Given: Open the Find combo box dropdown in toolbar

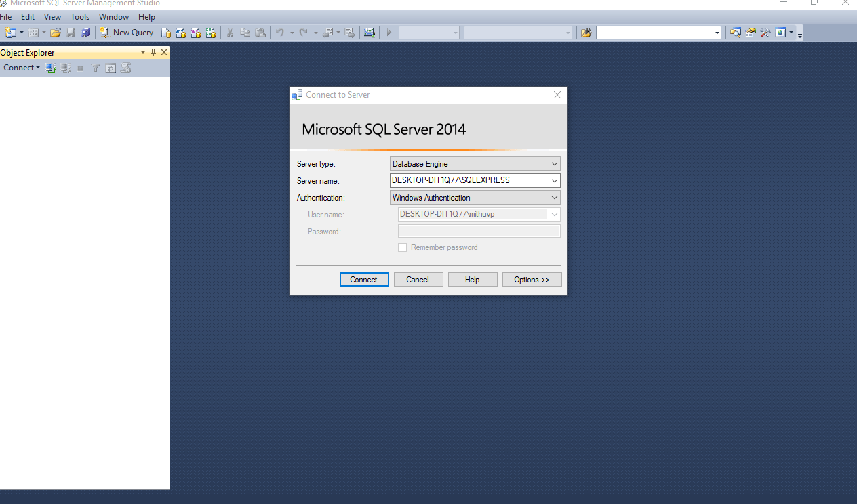Looking at the screenshot, I should [x=717, y=33].
